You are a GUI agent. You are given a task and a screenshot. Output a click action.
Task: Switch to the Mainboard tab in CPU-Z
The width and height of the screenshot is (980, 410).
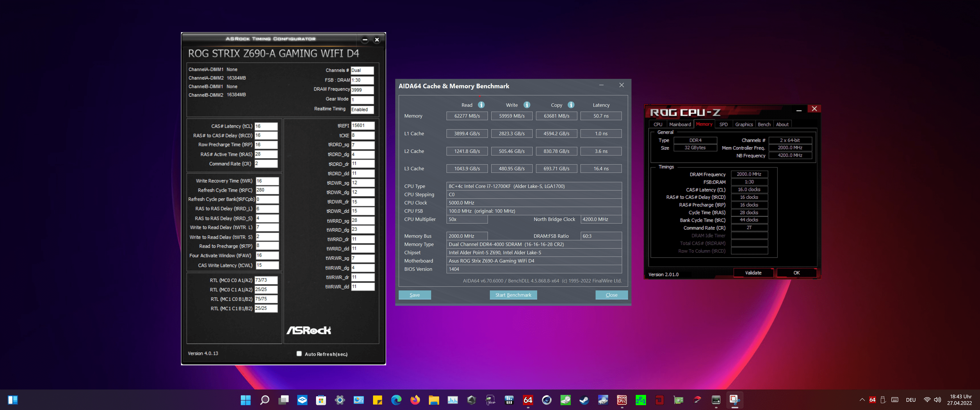(680, 124)
